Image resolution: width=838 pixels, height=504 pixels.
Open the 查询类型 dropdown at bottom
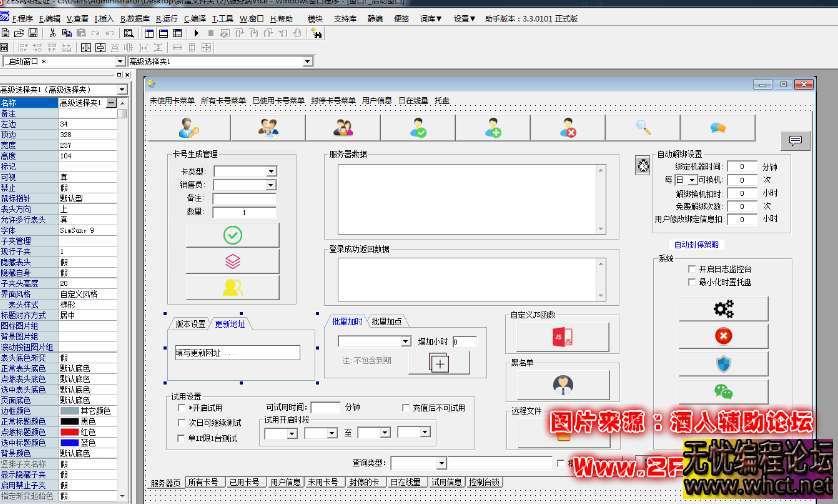(x=441, y=464)
